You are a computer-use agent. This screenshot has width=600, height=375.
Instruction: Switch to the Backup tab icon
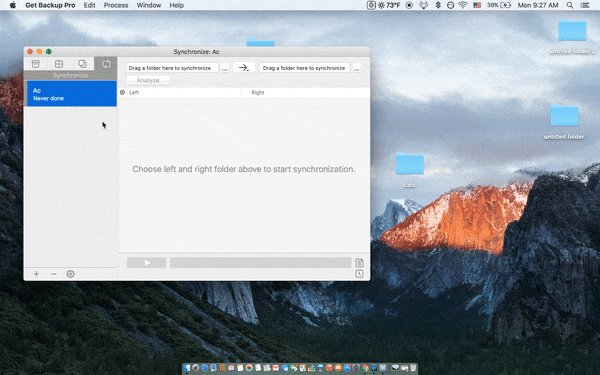36,64
